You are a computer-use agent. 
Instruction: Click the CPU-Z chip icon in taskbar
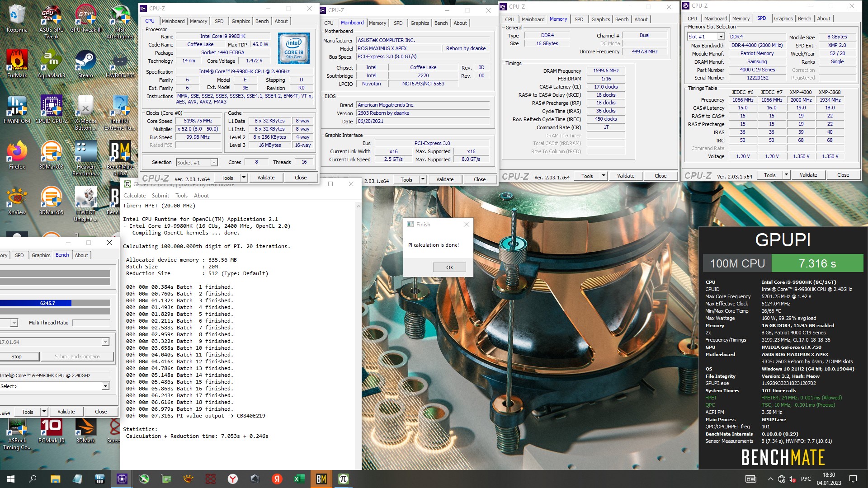[122, 479]
